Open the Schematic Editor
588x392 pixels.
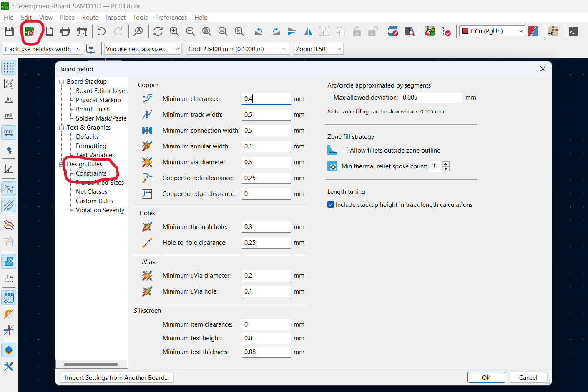click(x=553, y=31)
